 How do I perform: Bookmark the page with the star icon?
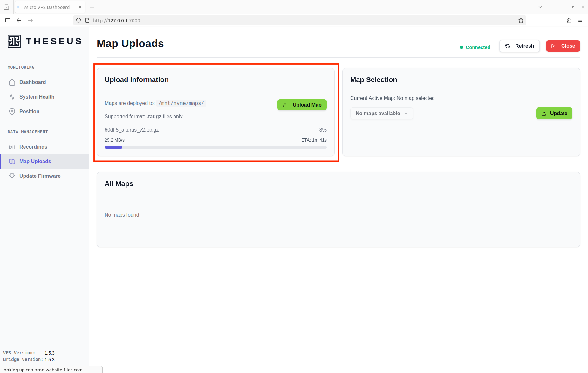pyautogui.click(x=521, y=20)
